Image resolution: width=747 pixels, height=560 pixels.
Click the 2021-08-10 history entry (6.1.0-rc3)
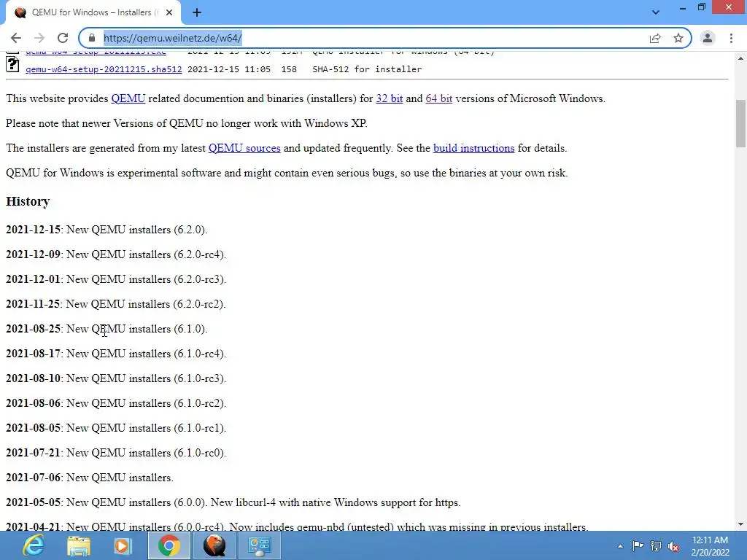[x=116, y=378]
